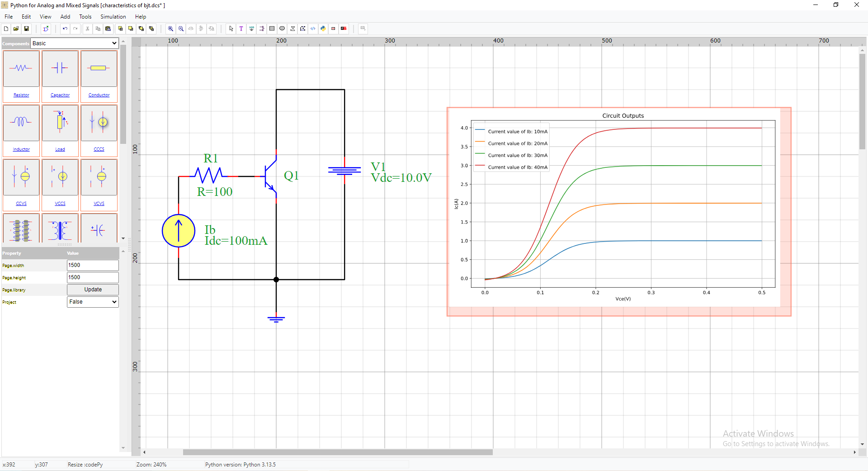
Task: Click the Python logo icon
Action: pos(323,29)
